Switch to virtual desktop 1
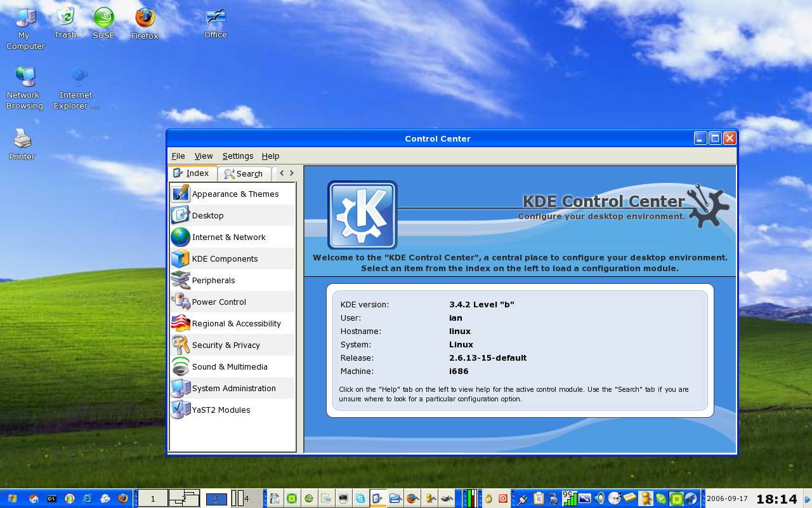812x508 pixels. click(x=153, y=499)
